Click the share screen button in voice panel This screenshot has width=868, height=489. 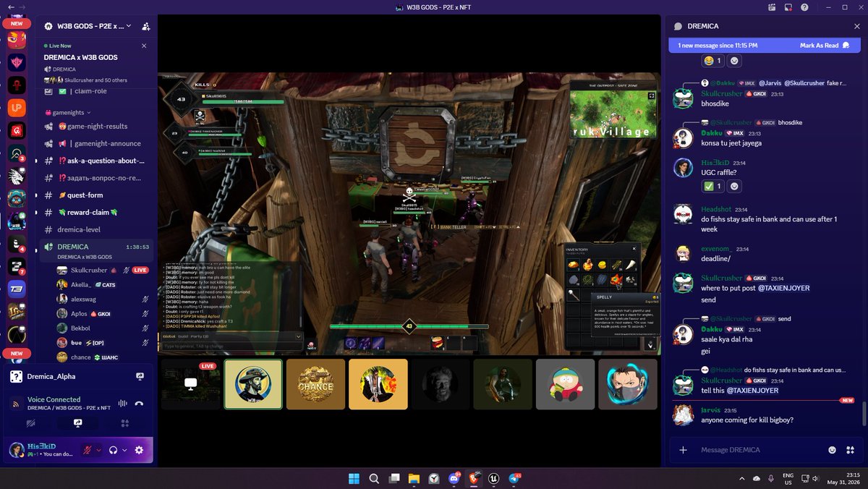(x=77, y=423)
